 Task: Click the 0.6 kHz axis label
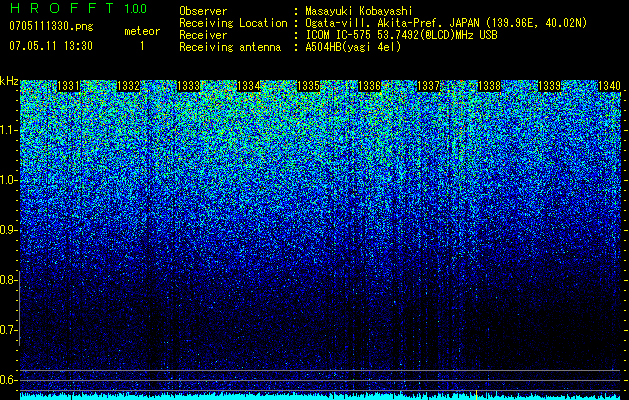(x=8, y=380)
